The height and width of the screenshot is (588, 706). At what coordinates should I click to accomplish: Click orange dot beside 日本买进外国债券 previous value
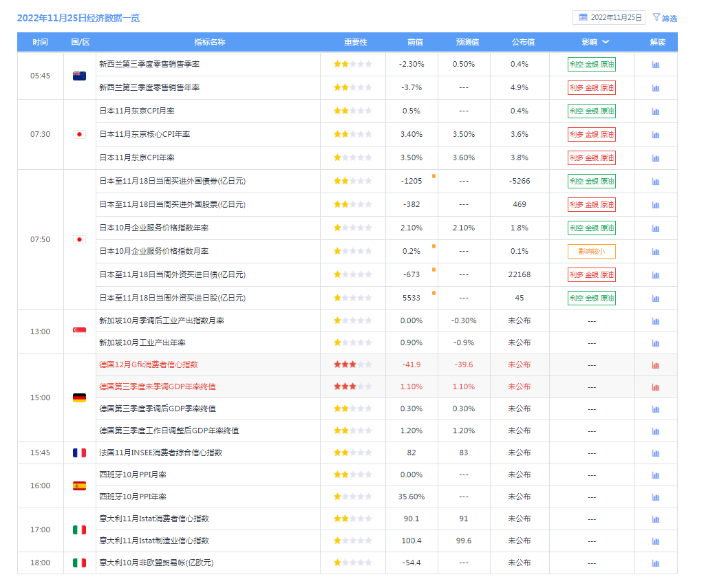[x=434, y=176]
